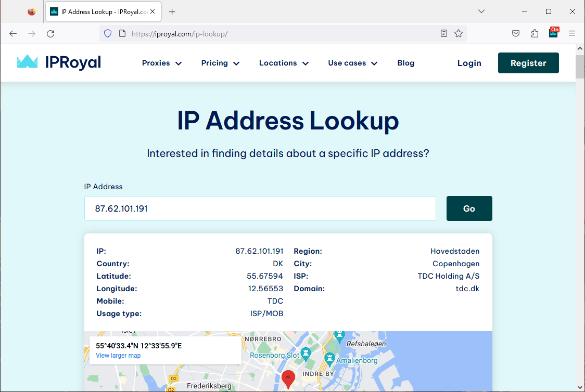Expand the Pricing menu

[x=220, y=63]
